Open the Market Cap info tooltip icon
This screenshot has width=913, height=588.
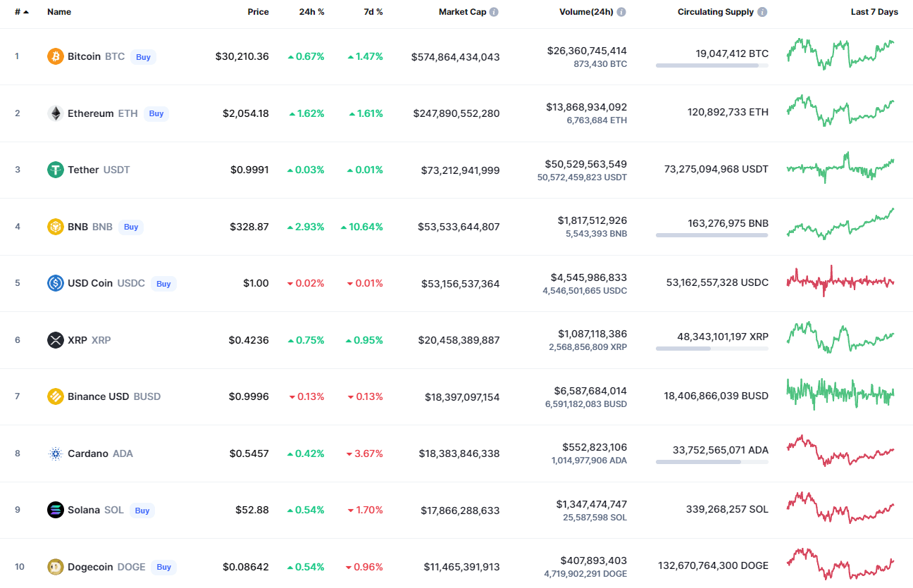click(494, 12)
